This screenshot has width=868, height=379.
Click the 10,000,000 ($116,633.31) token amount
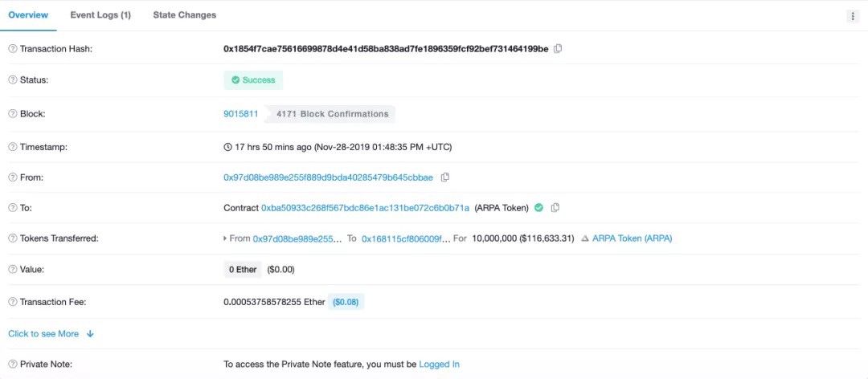coord(523,238)
